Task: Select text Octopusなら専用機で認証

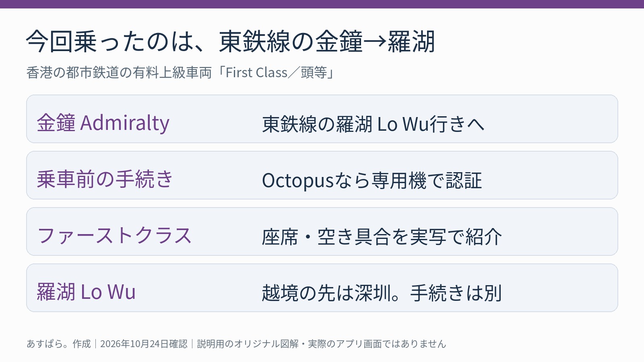Action: 372,180
